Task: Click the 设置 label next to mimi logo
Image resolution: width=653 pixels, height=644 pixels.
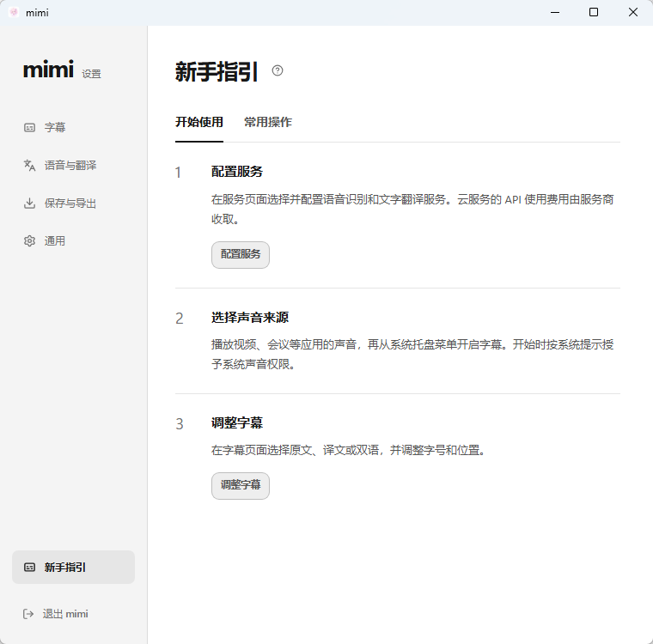Action: click(x=92, y=74)
